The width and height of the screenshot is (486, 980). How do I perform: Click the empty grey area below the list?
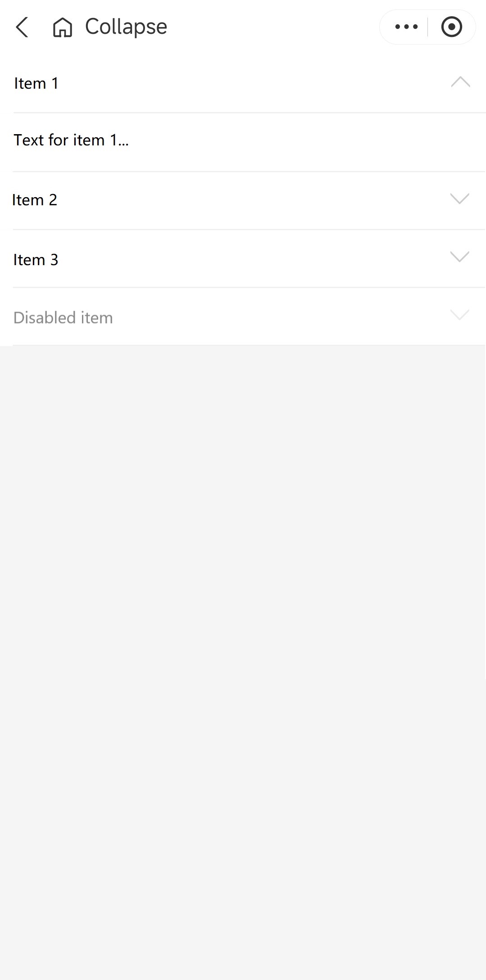click(243, 630)
